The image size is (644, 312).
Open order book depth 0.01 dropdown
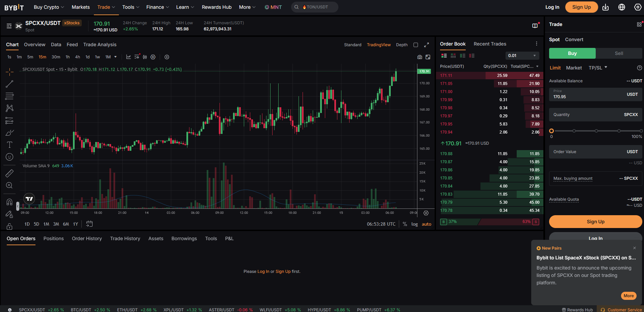522,56
